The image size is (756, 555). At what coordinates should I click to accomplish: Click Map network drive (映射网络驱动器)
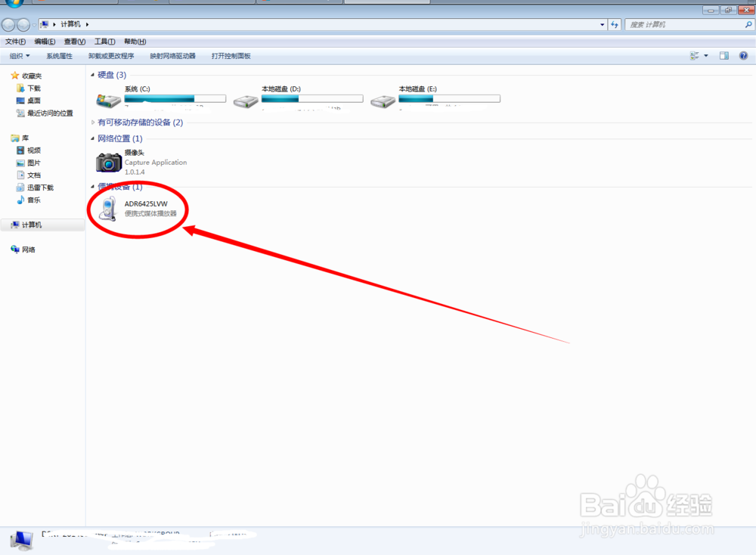(x=172, y=56)
